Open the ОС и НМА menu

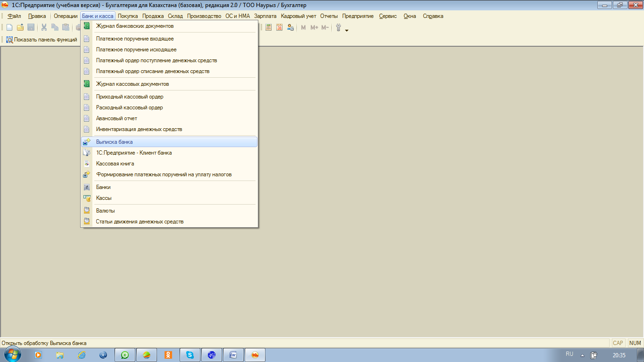(238, 16)
